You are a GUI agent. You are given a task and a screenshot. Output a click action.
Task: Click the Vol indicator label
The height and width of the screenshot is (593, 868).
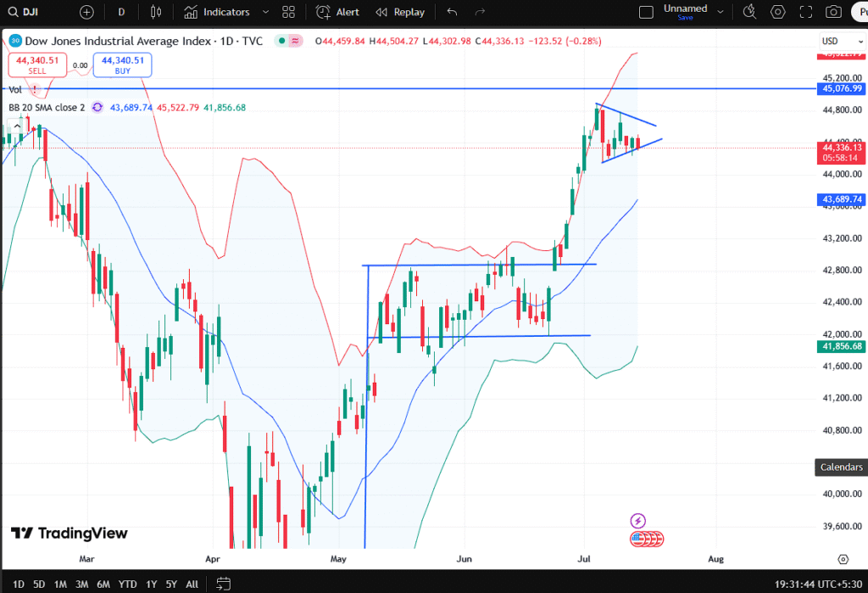pyautogui.click(x=15, y=89)
